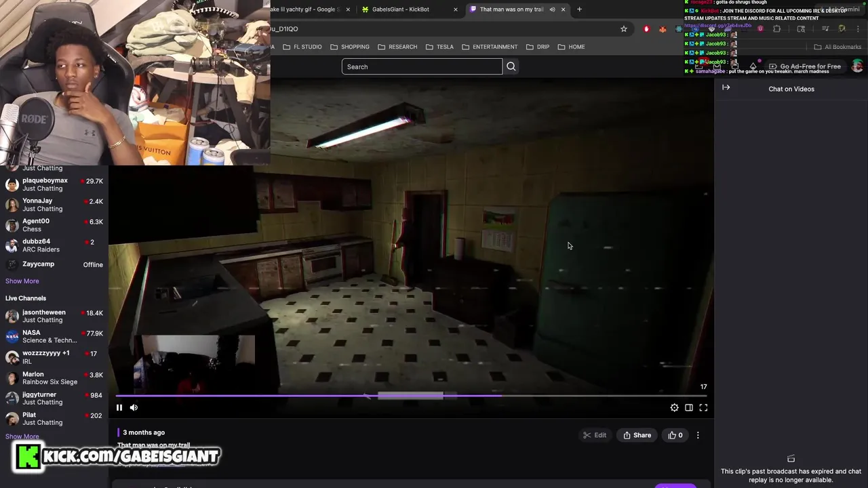Click the jiggyturner avatar icon
The width and height of the screenshot is (868, 488).
click(x=12, y=399)
